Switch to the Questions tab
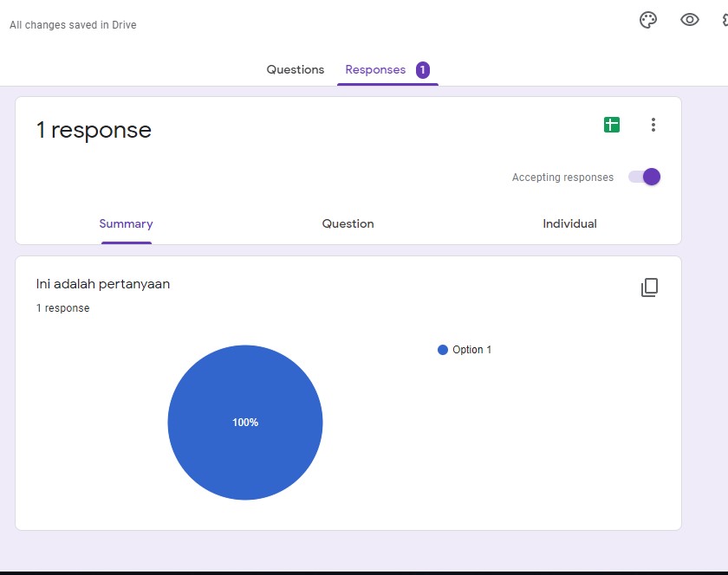Screen dimensions: 728x575 click(296, 69)
